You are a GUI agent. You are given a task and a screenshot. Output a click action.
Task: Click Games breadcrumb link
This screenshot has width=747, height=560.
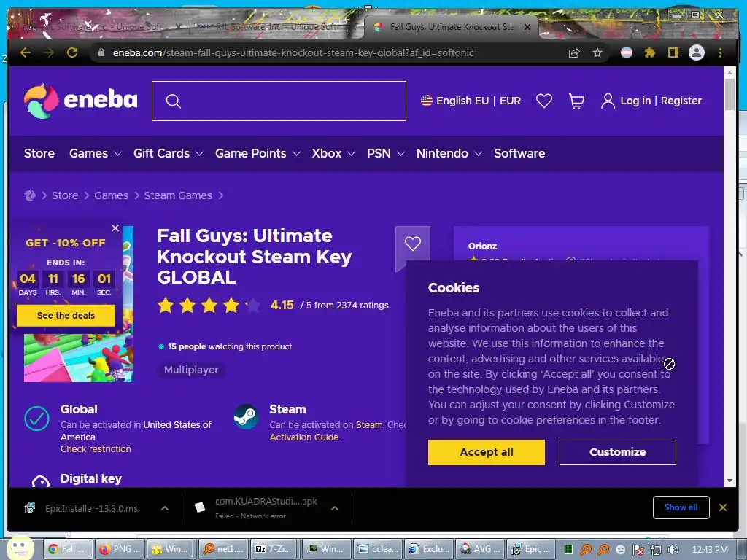pos(111,195)
